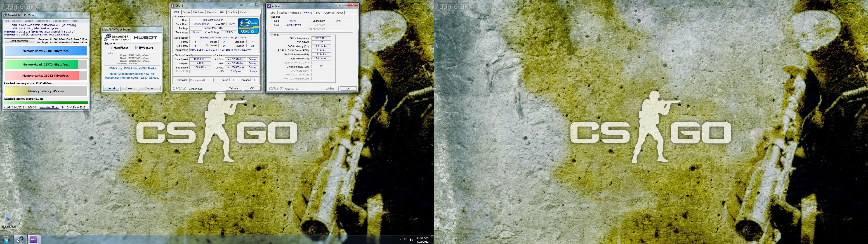Click the Command Rate '2T' value
The height and width of the screenshot is (244, 868).
pyautogui.click(x=321, y=67)
